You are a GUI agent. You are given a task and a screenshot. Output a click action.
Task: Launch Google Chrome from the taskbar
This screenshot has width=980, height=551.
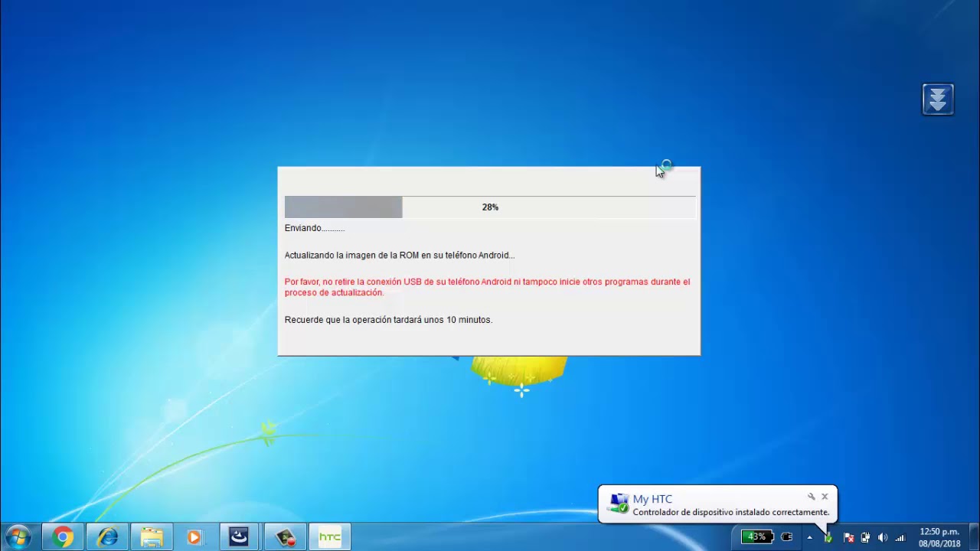(x=63, y=537)
